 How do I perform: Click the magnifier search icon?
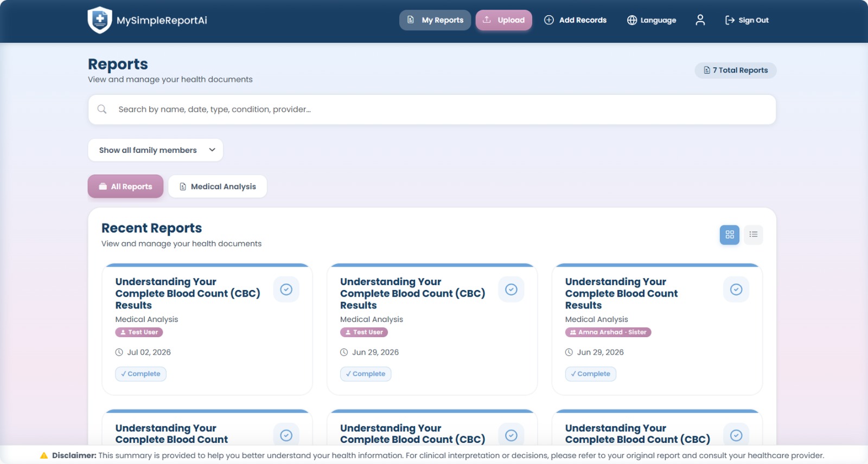(x=102, y=109)
